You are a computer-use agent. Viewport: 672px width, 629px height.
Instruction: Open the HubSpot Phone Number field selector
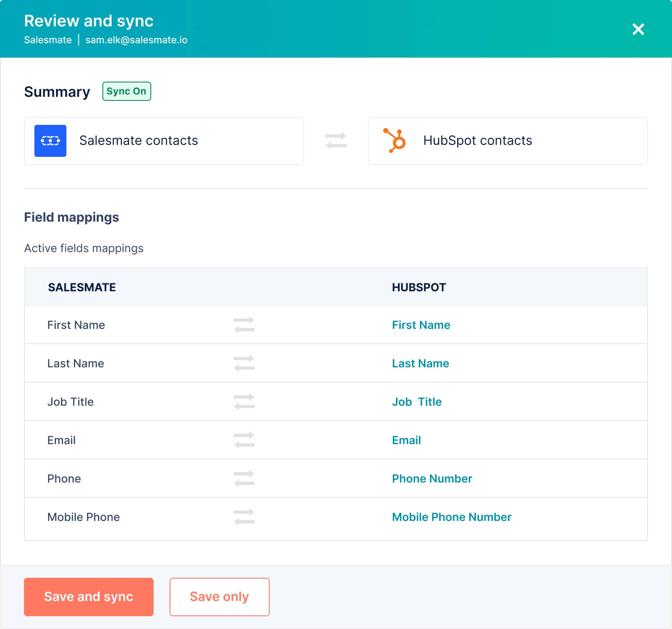(x=432, y=478)
